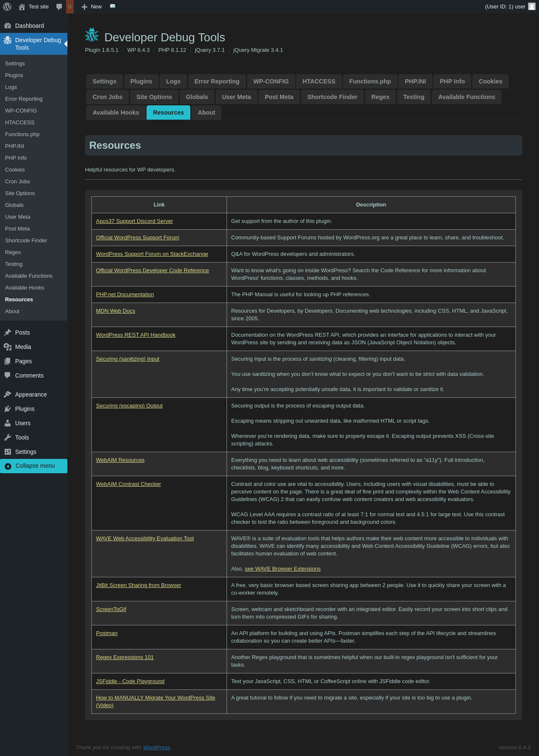This screenshot has height=756, width=539.
Task: Open the book icon in admin bar
Action: pos(112,6)
